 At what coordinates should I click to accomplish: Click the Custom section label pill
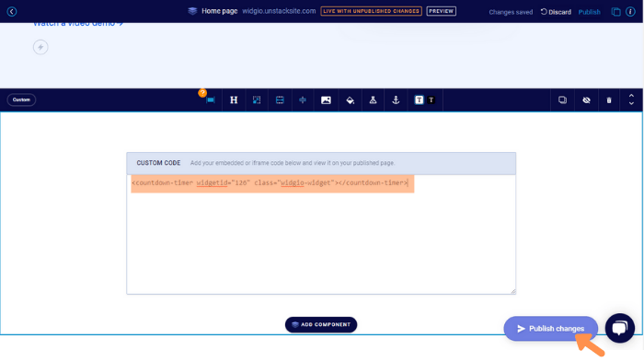pyautogui.click(x=21, y=99)
